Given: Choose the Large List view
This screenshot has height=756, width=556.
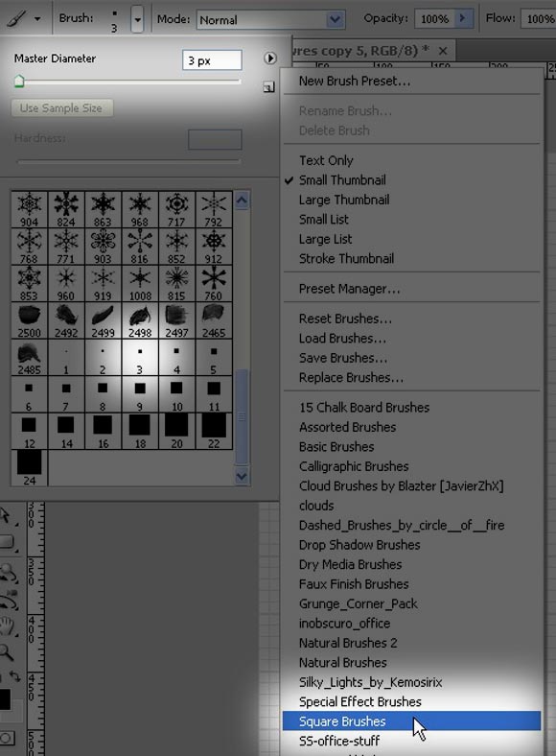Looking at the screenshot, I should pos(325,239).
